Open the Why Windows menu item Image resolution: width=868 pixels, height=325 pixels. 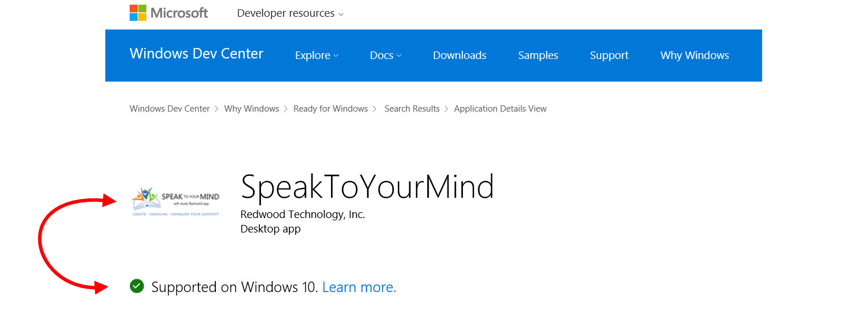tap(694, 56)
